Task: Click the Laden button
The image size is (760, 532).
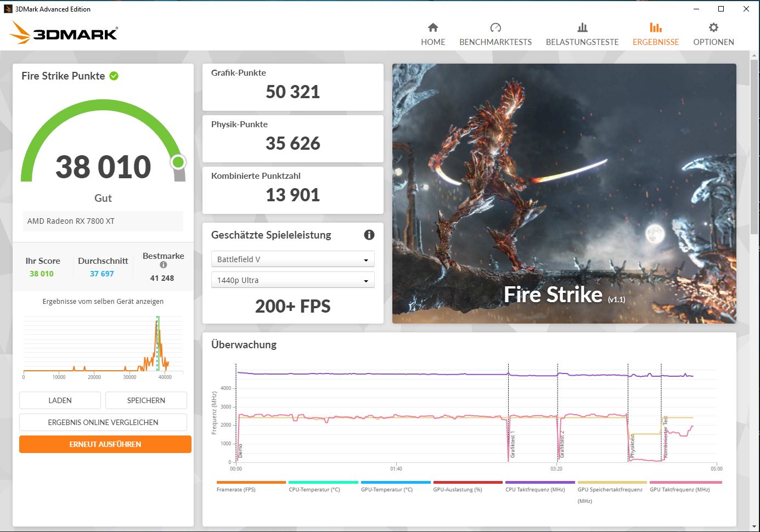Action: (60, 400)
